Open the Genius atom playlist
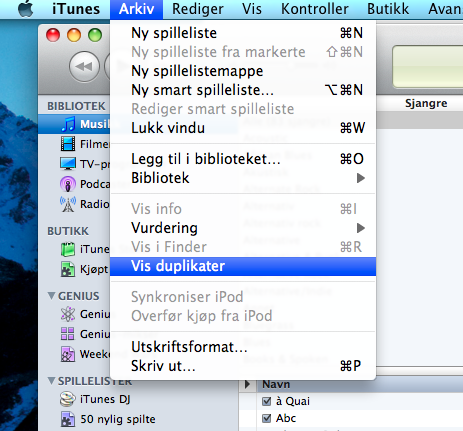This screenshot has height=431, width=463. click(x=85, y=314)
